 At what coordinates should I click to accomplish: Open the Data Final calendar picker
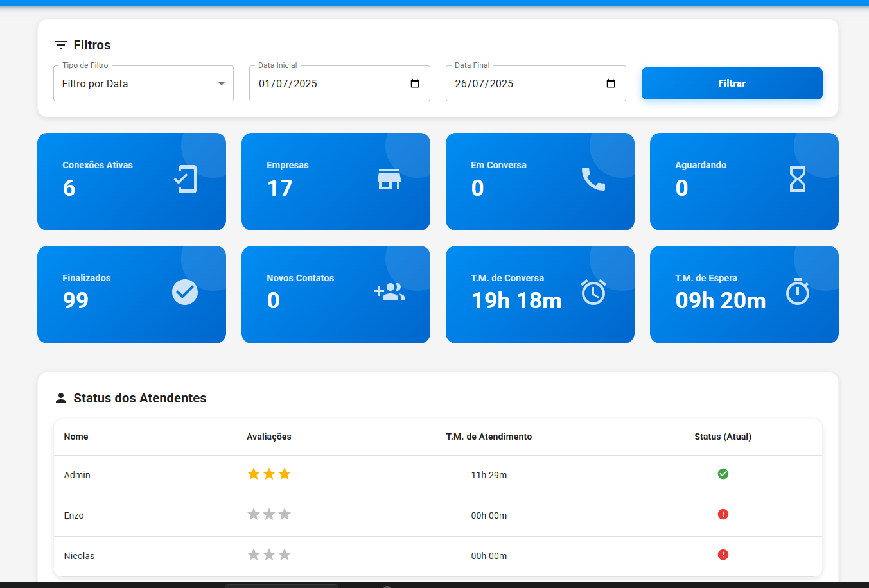611,83
